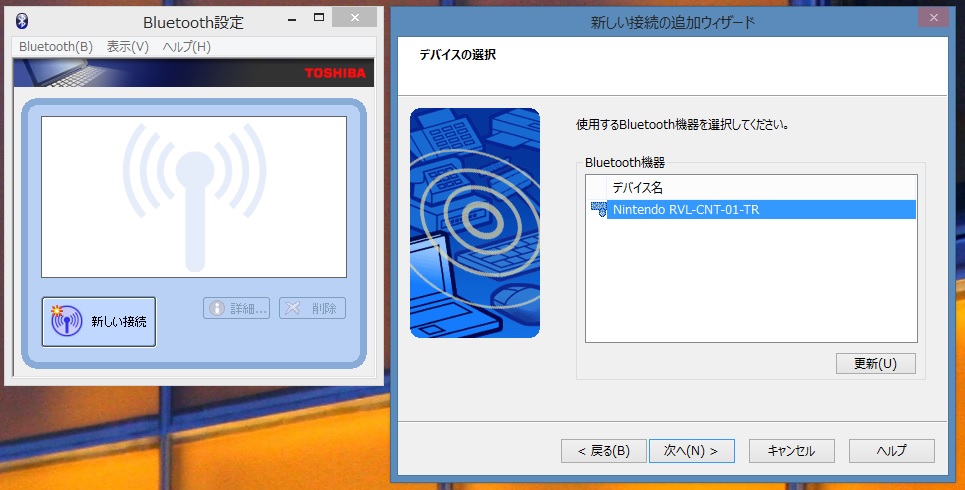The image size is (965, 490).
Task: Close the Bluetooth設定 window
Action: 354,18
